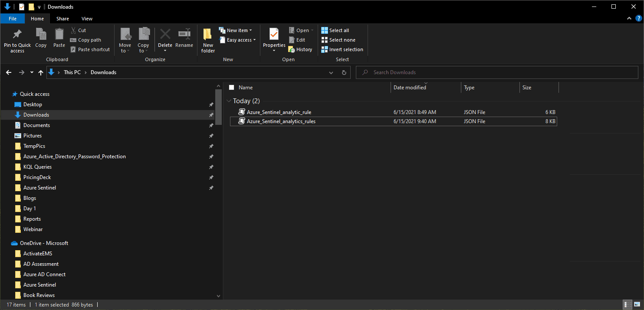644x310 pixels.
Task: Click the Copy icon in the Clipboard group
Action: pos(41,39)
